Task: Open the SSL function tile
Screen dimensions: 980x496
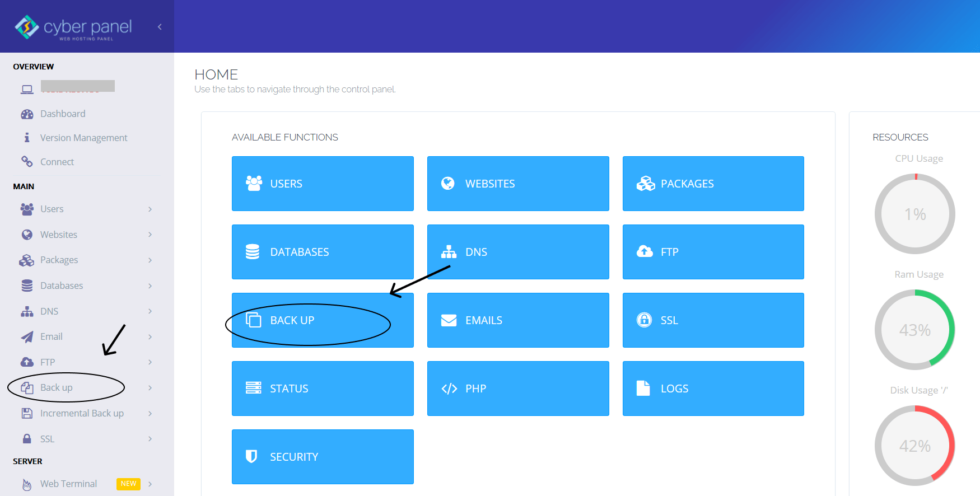Action: click(713, 320)
